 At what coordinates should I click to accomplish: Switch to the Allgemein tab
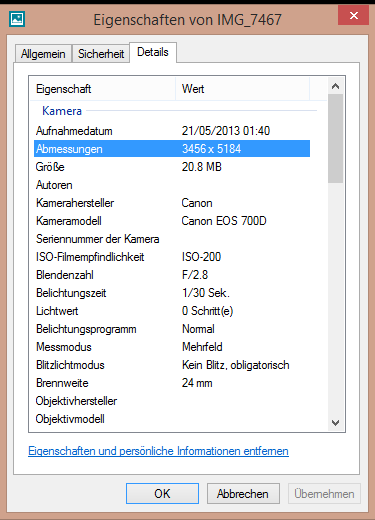tap(43, 54)
